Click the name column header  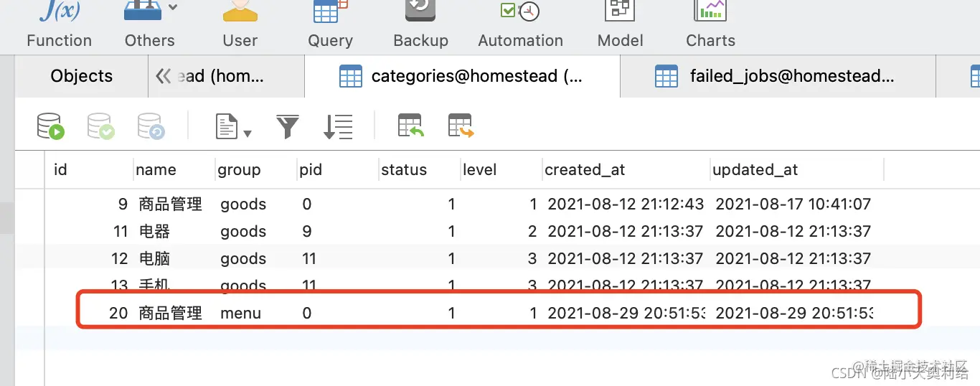(174, 170)
